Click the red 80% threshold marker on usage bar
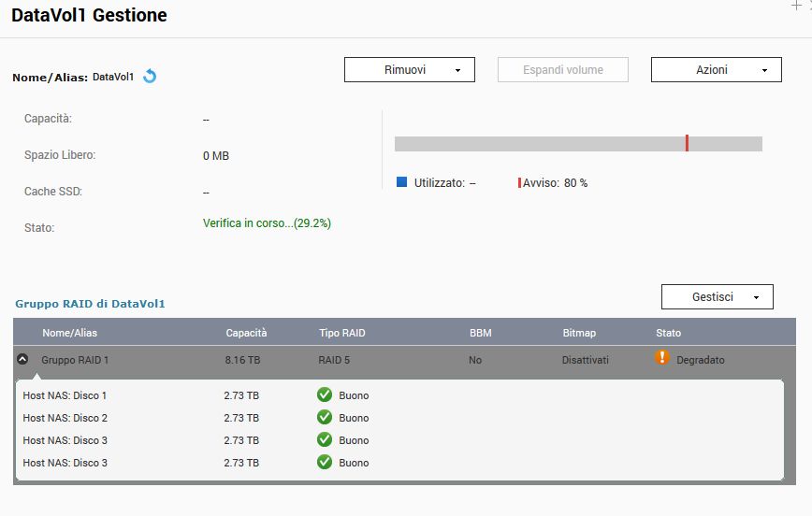The width and height of the screenshot is (812, 516). 687,143
